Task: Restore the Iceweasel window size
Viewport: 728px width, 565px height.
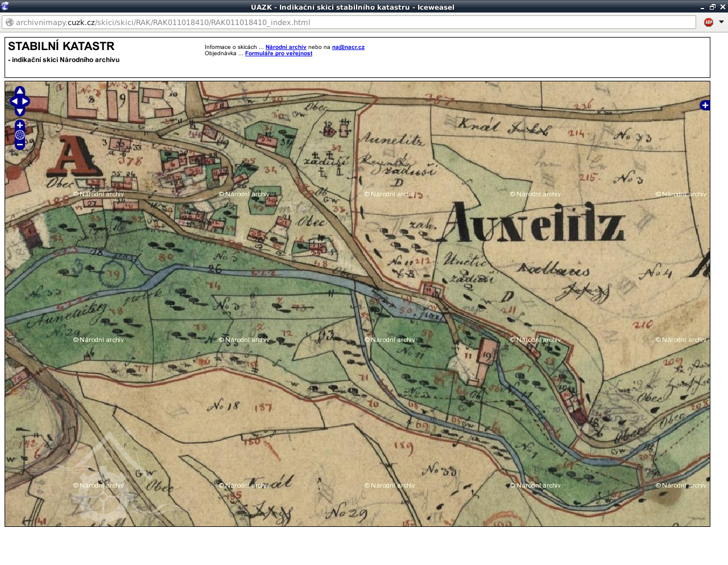Action: point(712,7)
